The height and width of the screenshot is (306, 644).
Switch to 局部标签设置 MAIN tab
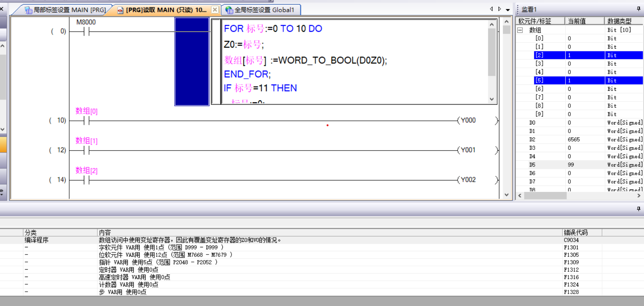65,10
